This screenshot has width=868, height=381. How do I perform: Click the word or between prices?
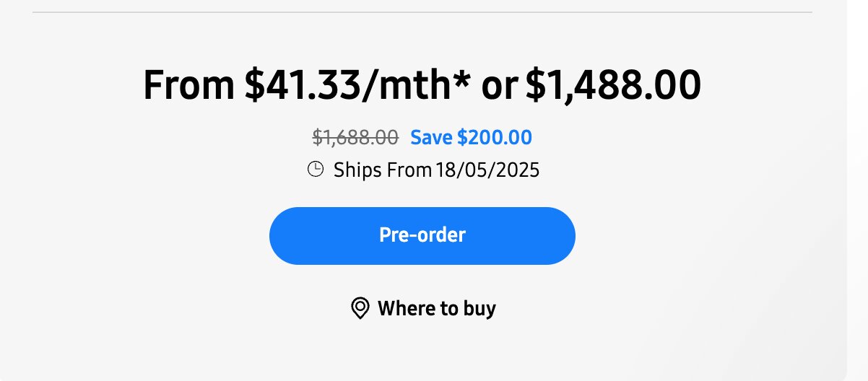499,87
